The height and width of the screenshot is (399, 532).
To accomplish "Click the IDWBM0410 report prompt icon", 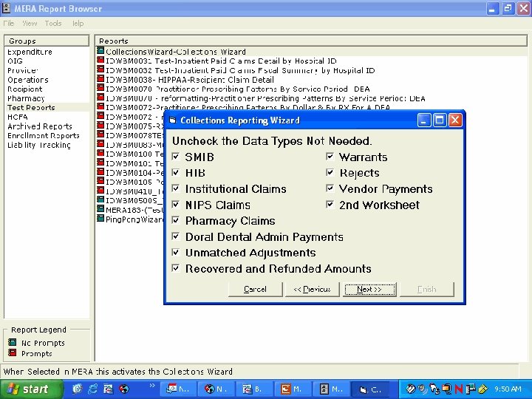I will (x=100, y=191).
